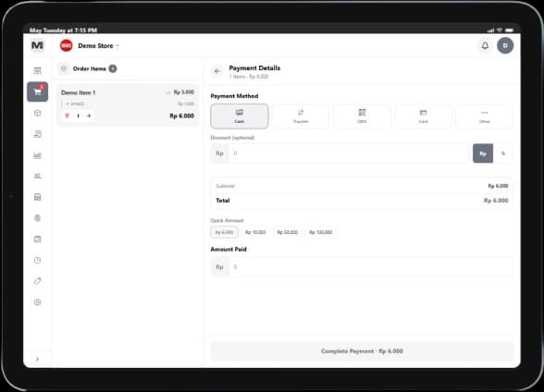The height and width of the screenshot is (392, 544).
Task: Choose quick amount Rp 50.000
Action: point(287,232)
